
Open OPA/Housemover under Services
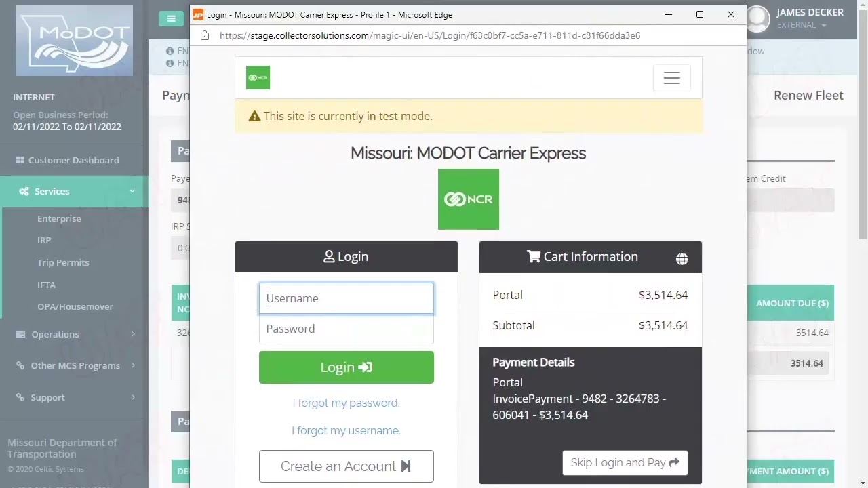pyautogui.click(x=75, y=306)
